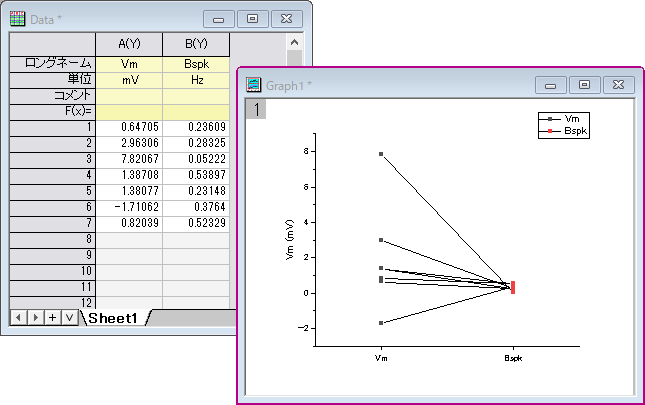Select row header 10
Viewport: 645px width, 405px height.
click(52, 272)
